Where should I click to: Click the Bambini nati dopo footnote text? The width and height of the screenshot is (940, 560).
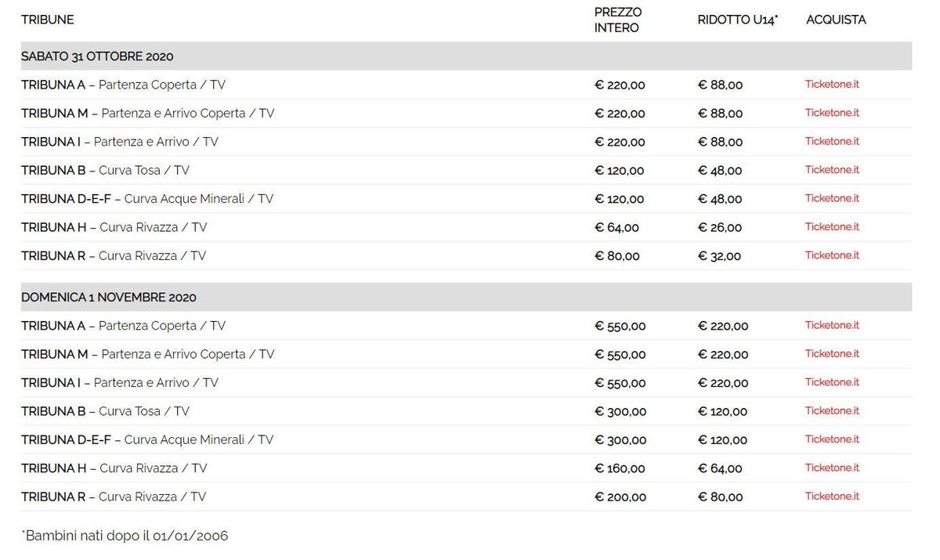tap(125, 536)
